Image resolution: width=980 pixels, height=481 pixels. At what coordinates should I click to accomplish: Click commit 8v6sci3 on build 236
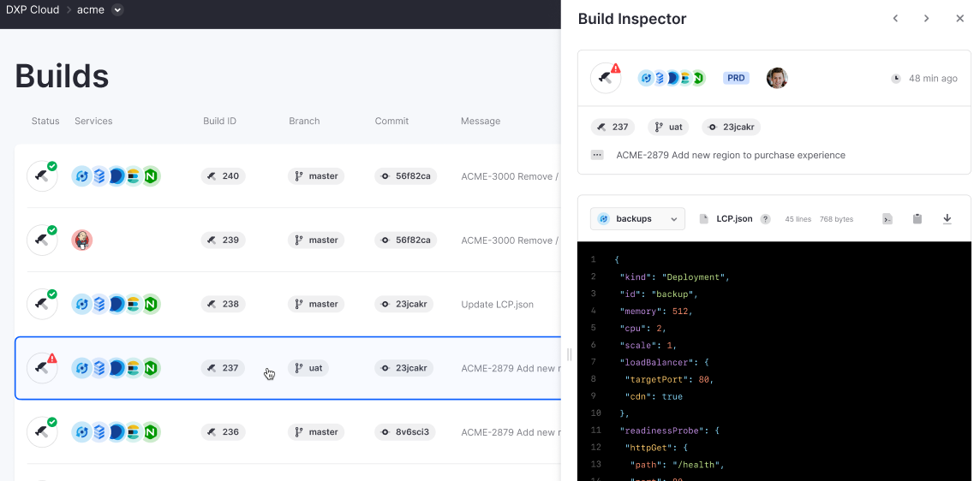(x=404, y=432)
